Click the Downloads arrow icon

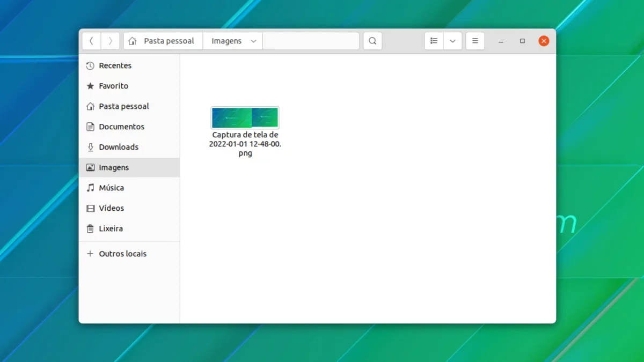90,147
